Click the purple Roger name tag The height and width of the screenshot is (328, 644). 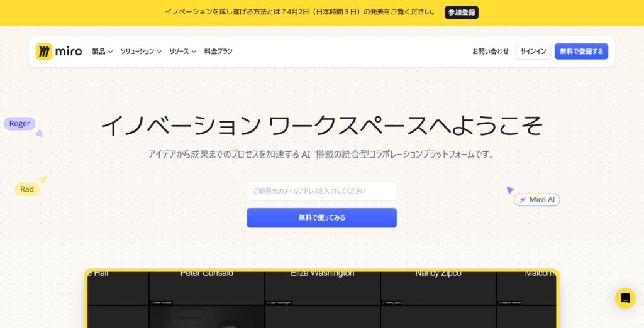(19, 123)
